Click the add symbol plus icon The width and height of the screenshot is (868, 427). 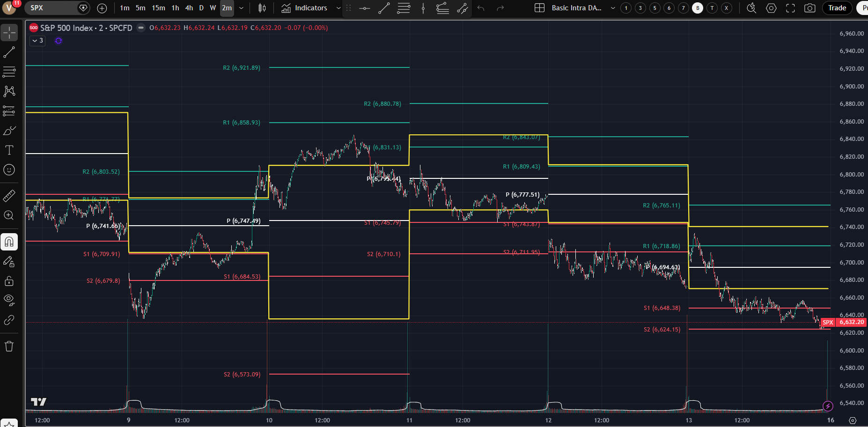tap(102, 8)
